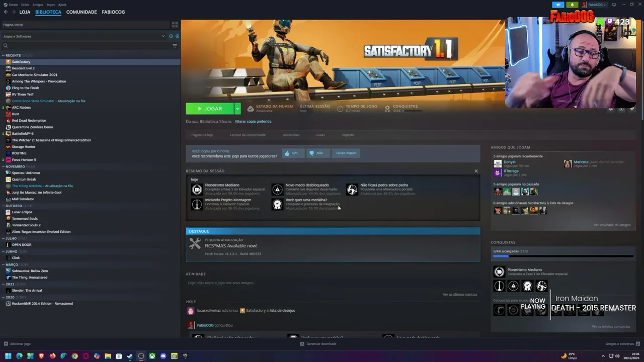The height and width of the screenshot is (362, 644).
Task: Click Adicionar jogo plus icon
Action: (x=6, y=344)
